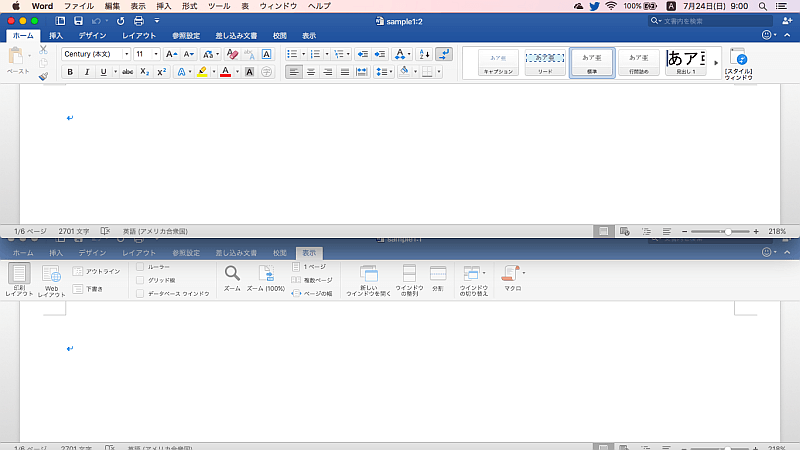Apply the 見出し 1 style

(686, 63)
